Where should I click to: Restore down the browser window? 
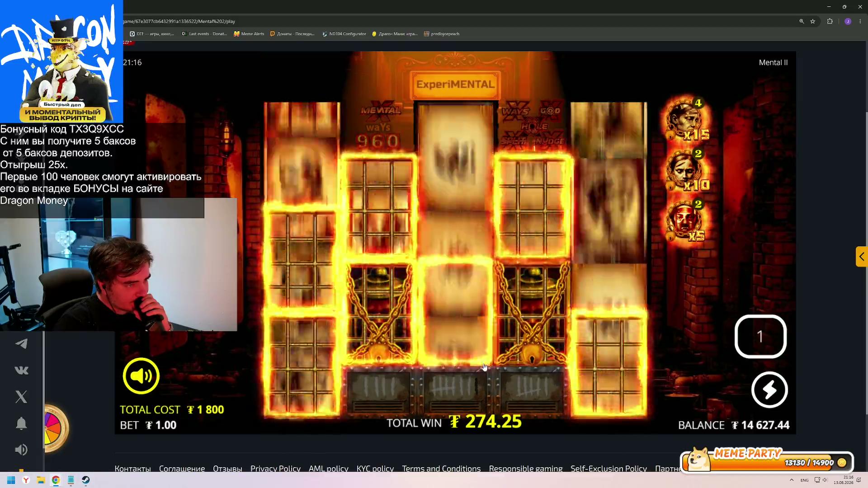844,7
